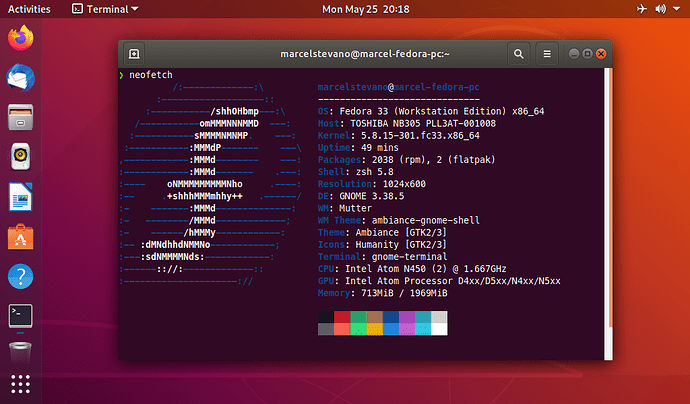Click the OS line Fedora 33 Workstation Edition

coord(431,111)
